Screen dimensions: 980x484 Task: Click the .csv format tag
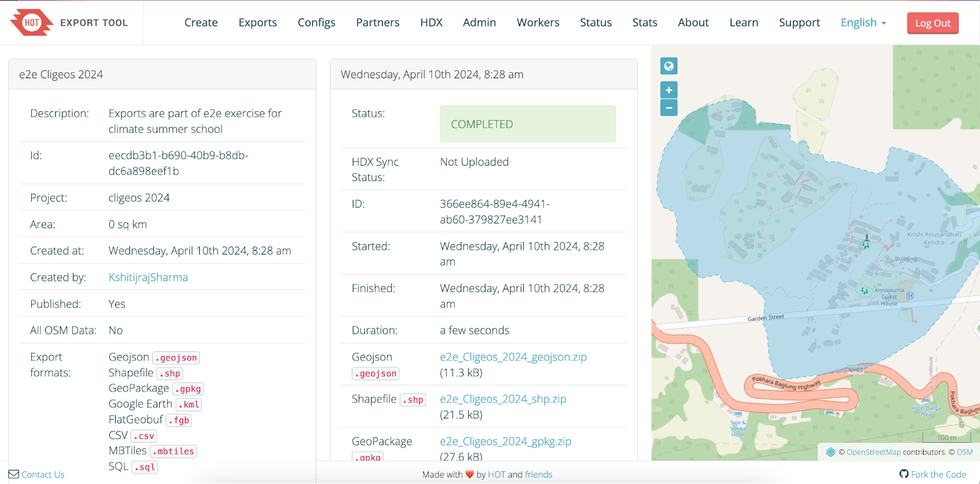pos(144,436)
